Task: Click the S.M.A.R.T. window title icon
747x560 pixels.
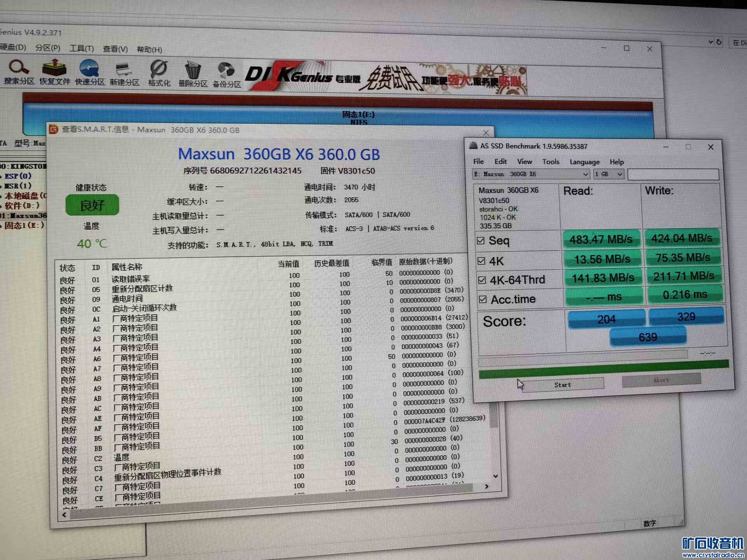Action: 54,129
